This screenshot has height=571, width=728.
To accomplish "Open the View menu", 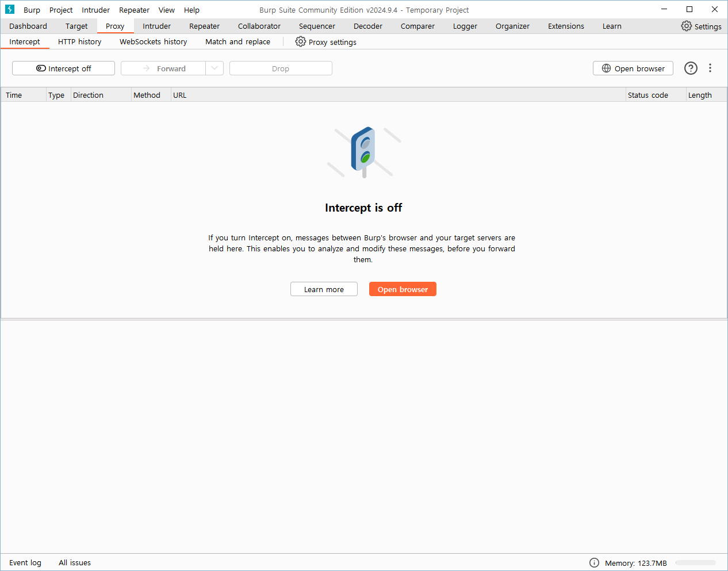I will tap(167, 10).
